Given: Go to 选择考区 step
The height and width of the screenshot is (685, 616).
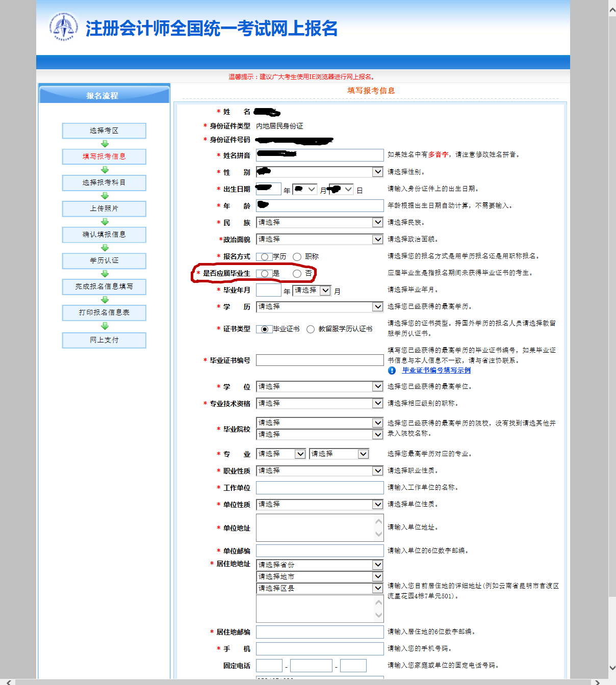Looking at the screenshot, I should pos(104,130).
